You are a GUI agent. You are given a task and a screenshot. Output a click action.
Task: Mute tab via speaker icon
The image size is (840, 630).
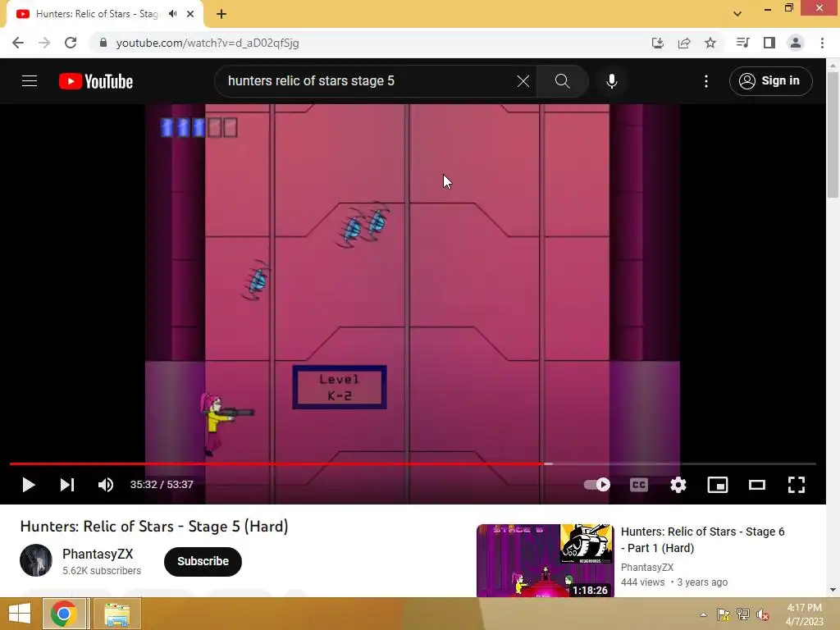pos(172,14)
